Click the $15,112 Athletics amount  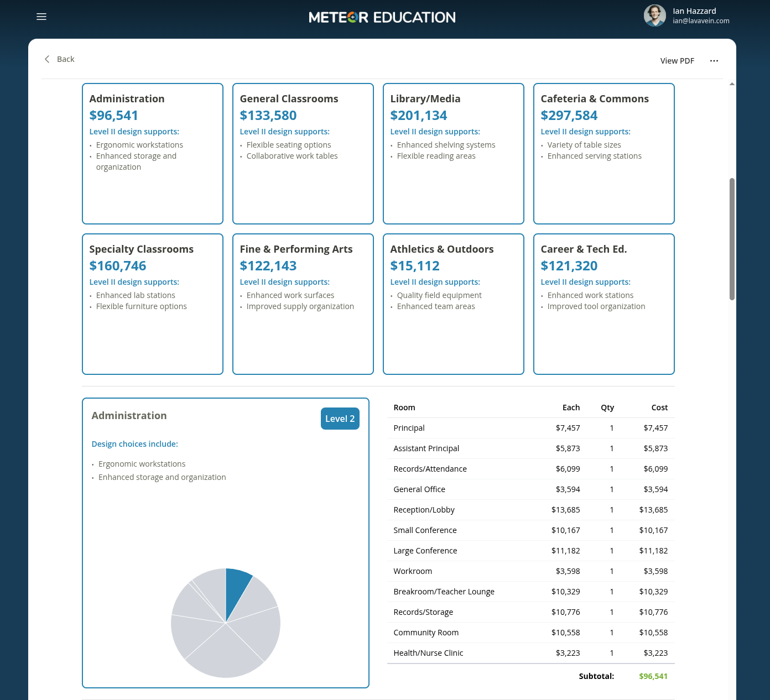(415, 266)
